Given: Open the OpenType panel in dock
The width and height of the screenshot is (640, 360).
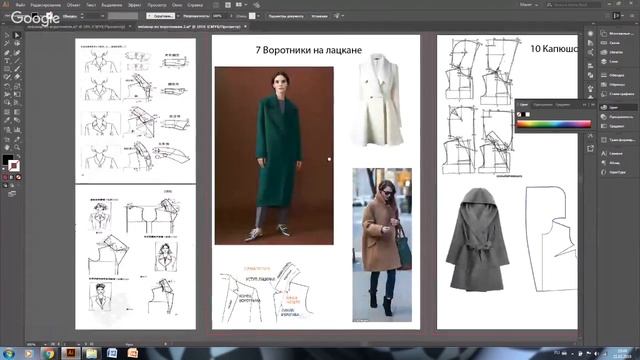Looking at the screenshot, I should pos(618,172).
